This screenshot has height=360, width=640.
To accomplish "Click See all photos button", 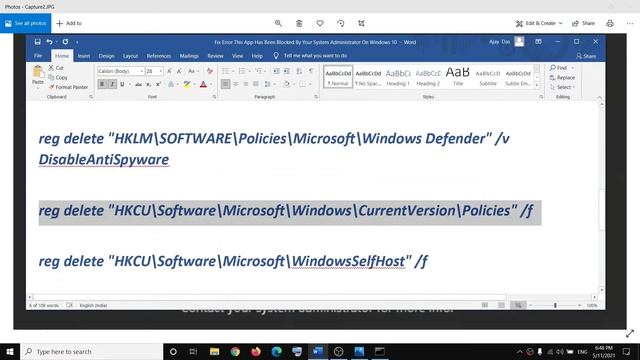I will (26, 23).
